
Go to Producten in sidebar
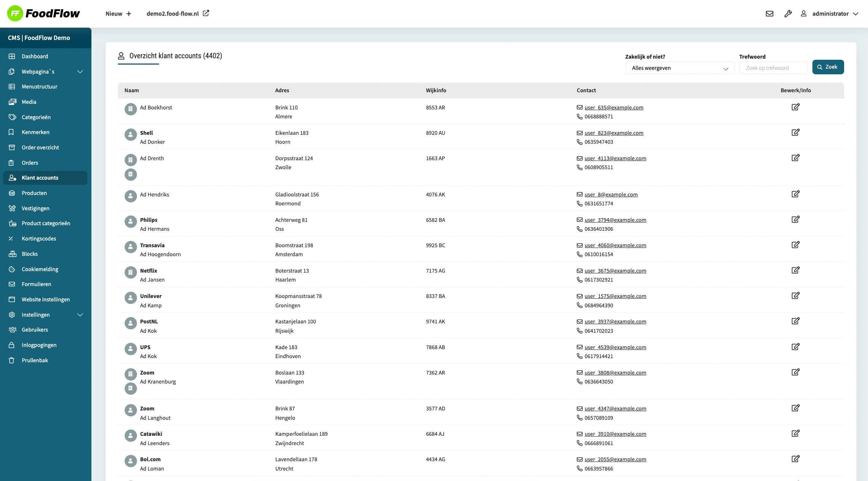click(x=34, y=193)
